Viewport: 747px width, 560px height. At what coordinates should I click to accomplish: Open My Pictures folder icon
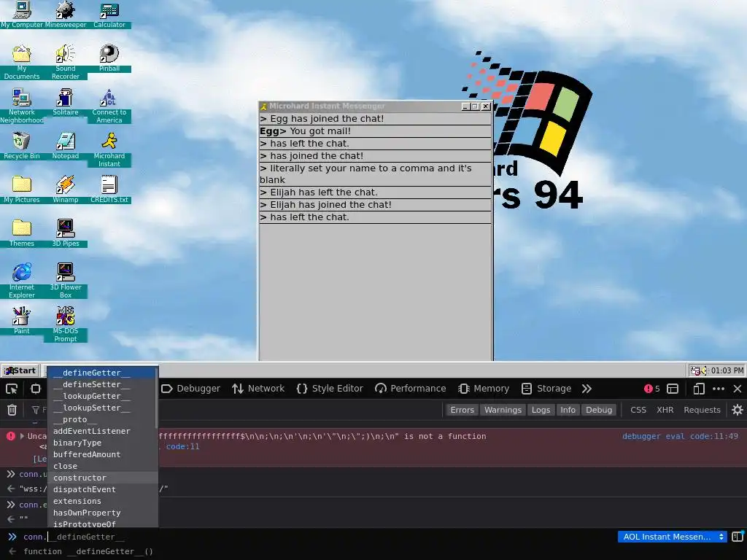22,190
